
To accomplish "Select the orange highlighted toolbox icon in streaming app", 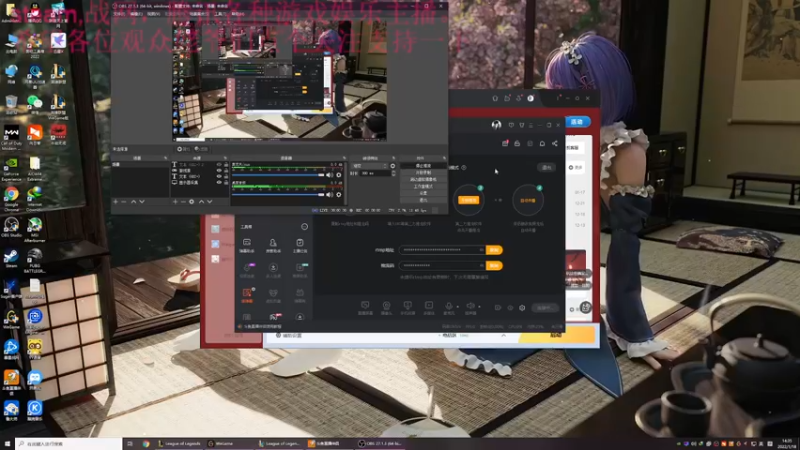I will point(247,293).
